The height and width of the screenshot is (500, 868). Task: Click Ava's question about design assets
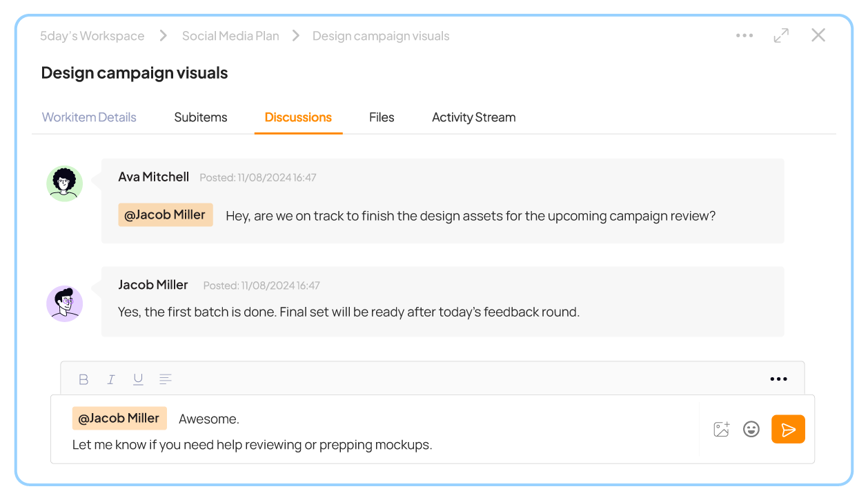[471, 216]
